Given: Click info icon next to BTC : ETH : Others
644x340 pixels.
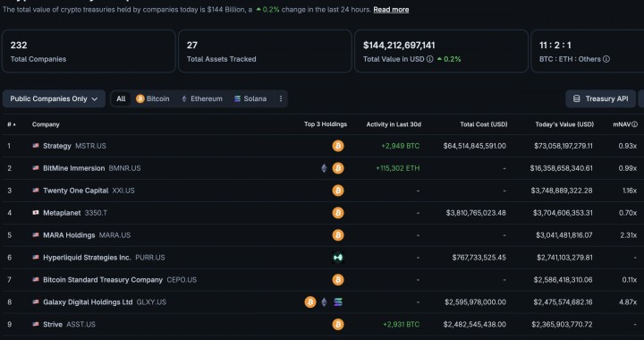Looking at the screenshot, I should point(606,59).
